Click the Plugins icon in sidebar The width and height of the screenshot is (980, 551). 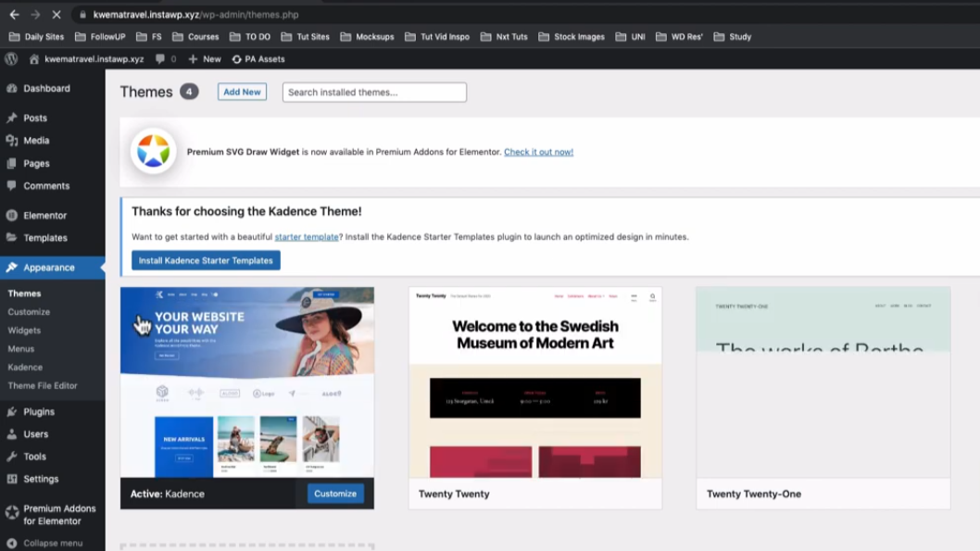[x=12, y=412]
